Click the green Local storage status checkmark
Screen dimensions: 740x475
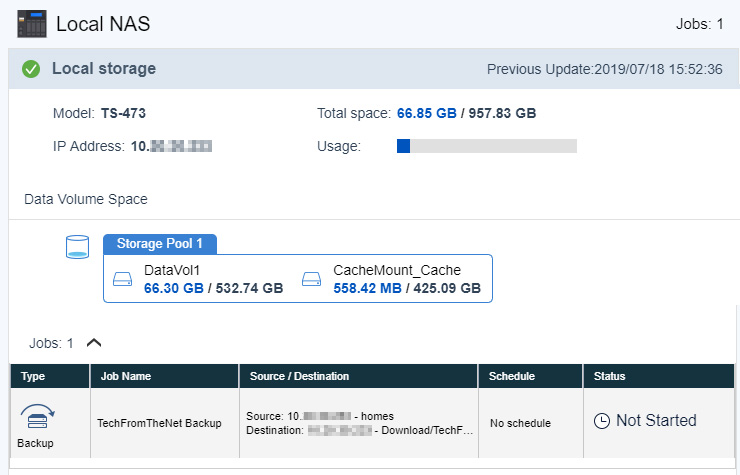coord(31,69)
